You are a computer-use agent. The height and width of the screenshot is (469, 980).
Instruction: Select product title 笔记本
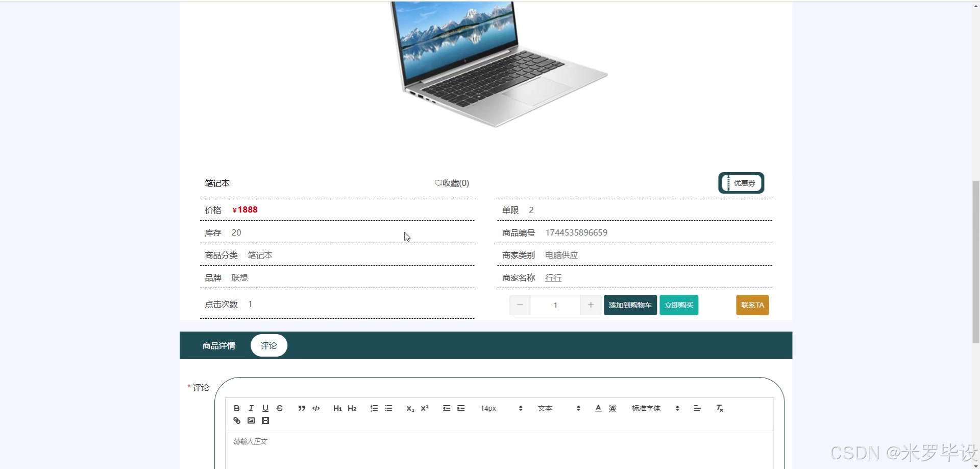[x=217, y=183]
